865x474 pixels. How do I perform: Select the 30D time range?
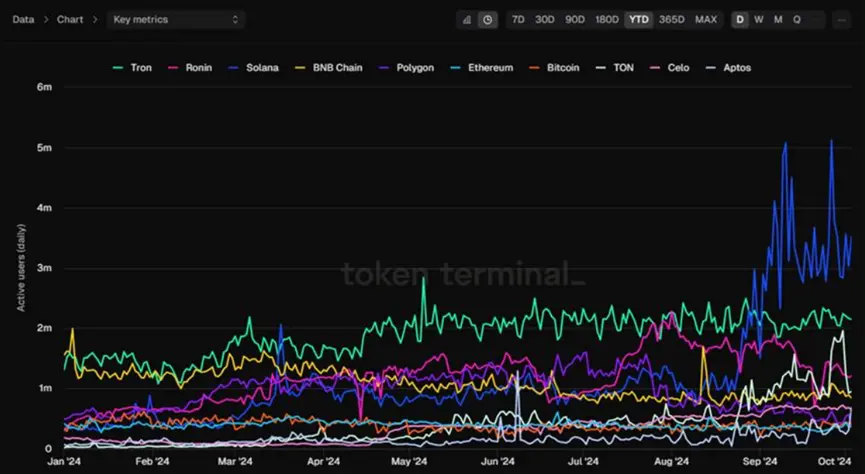pyautogui.click(x=545, y=19)
